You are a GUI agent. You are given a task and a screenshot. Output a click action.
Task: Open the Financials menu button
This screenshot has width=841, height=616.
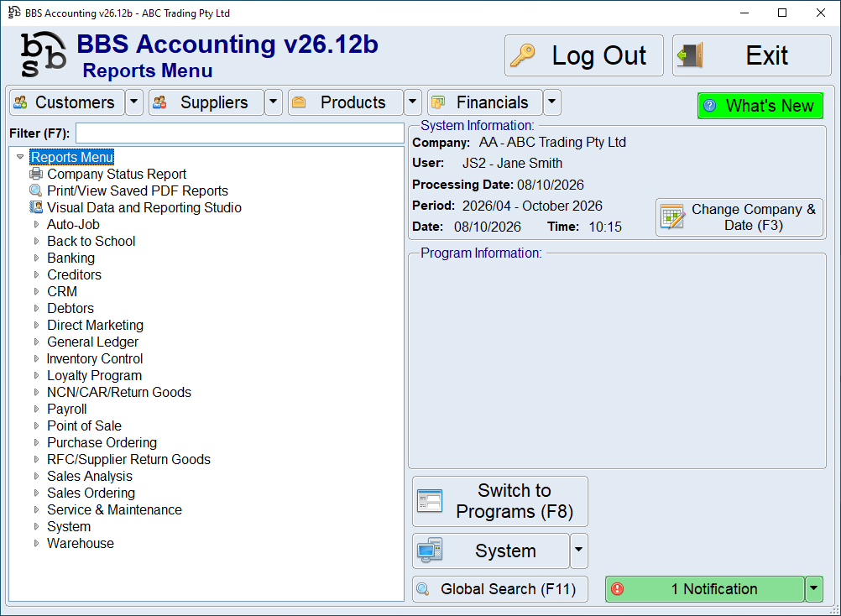click(x=485, y=102)
